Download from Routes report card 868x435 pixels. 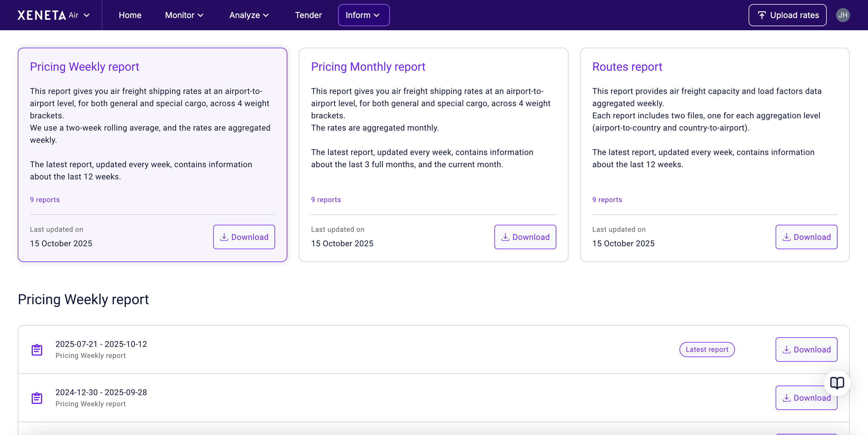(x=806, y=237)
